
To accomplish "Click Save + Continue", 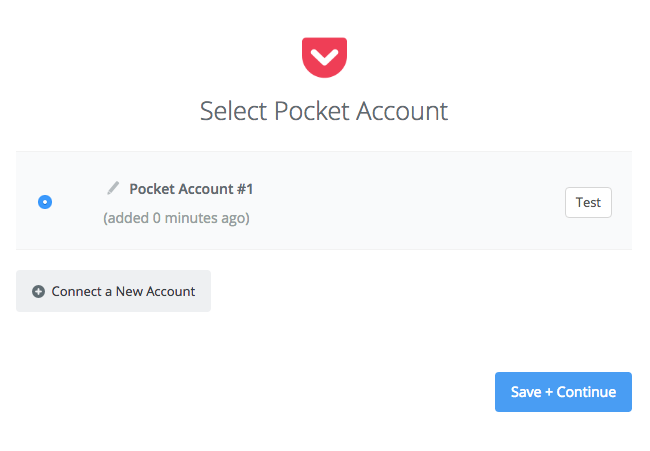I will 563,392.
